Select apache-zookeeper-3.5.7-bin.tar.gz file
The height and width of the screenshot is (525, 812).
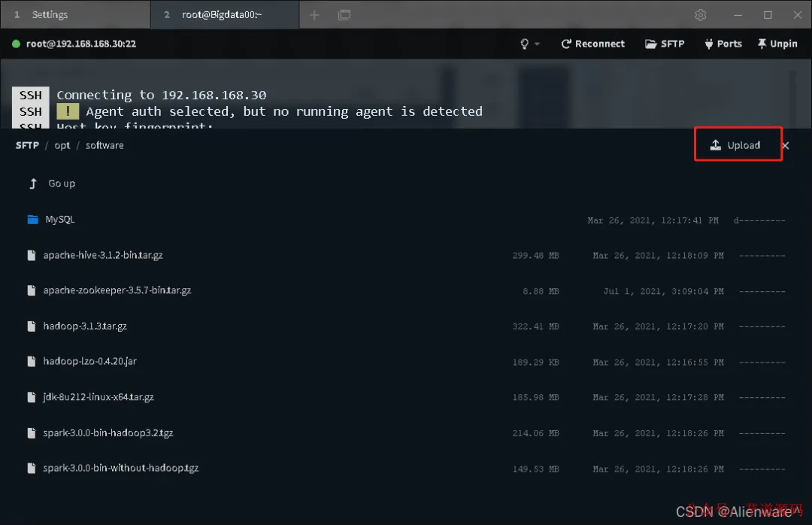pyautogui.click(x=117, y=290)
